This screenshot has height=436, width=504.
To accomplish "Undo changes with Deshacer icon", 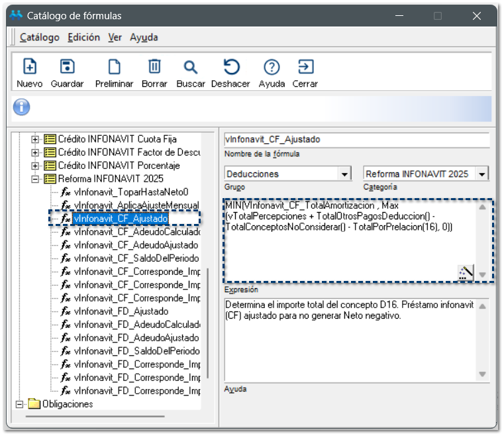I will [x=231, y=67].
